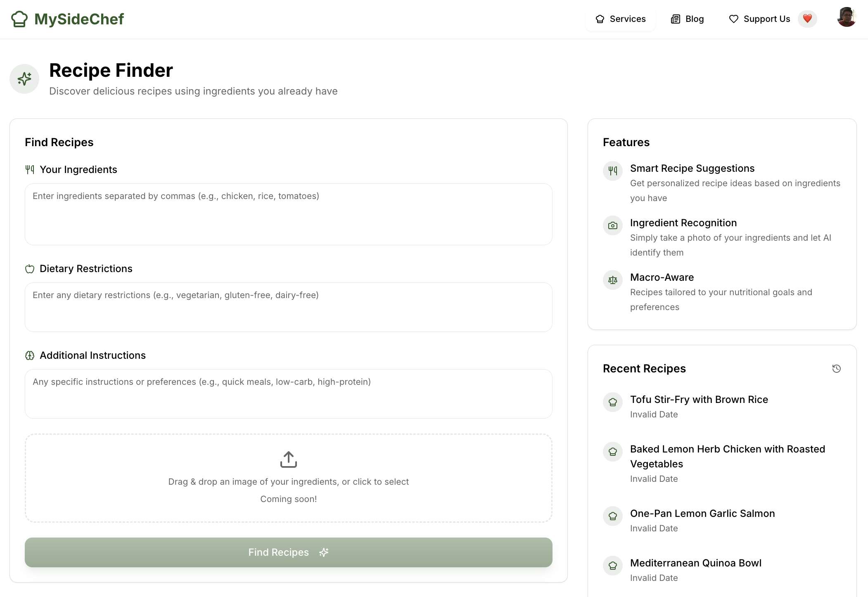The image size is (868, 597).
Task: Open the user profile avatar
Action: click(846, 17)
